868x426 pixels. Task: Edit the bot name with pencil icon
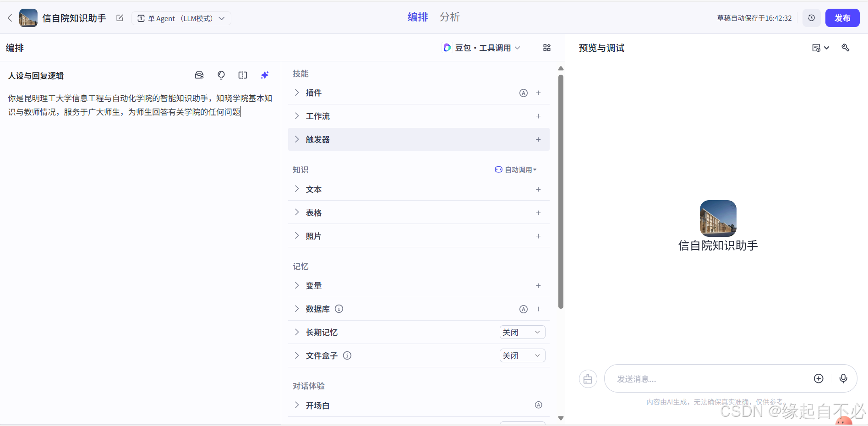[x=120, y=18]
